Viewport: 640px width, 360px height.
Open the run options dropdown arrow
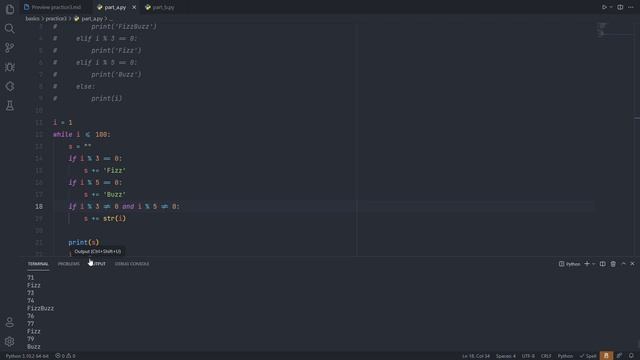[611, 7]
